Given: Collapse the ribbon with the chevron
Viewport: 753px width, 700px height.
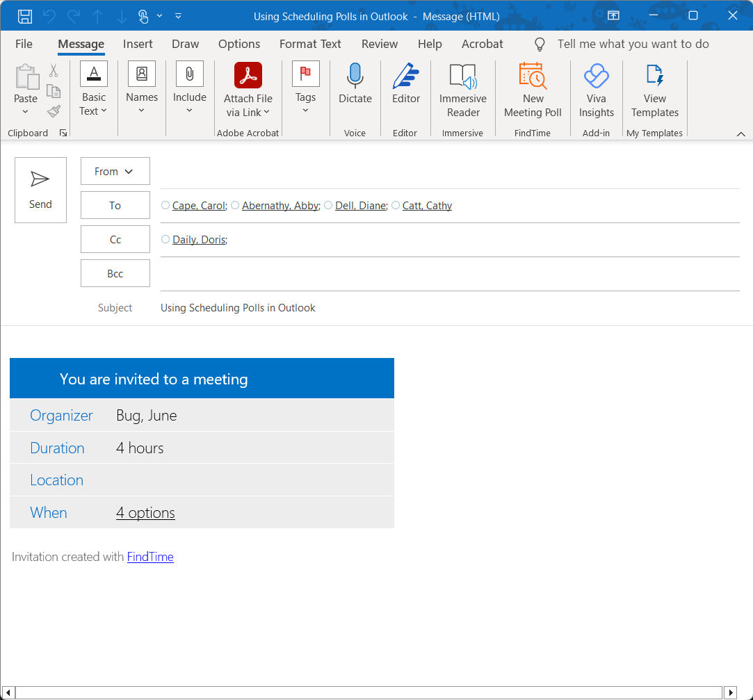Looking at the screenshot, I should (x=741, y=134).
